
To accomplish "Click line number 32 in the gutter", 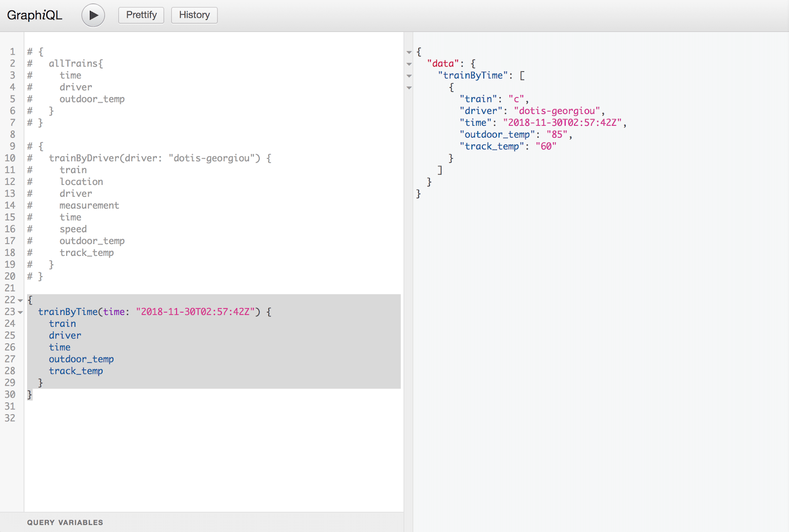I will (x=10, y=418).
